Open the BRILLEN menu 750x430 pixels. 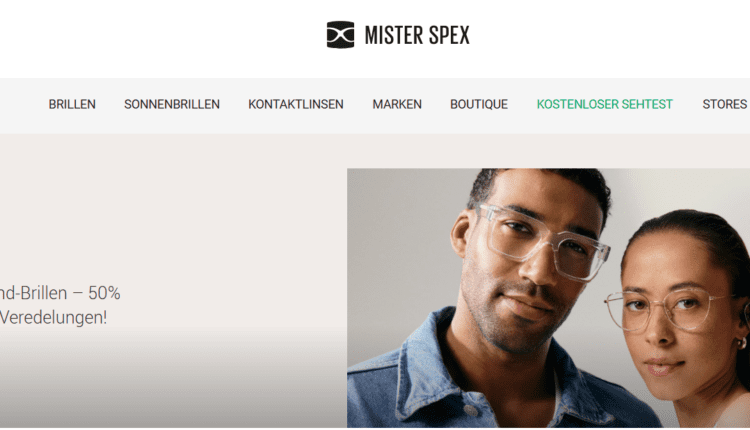(x=72, y=104)
